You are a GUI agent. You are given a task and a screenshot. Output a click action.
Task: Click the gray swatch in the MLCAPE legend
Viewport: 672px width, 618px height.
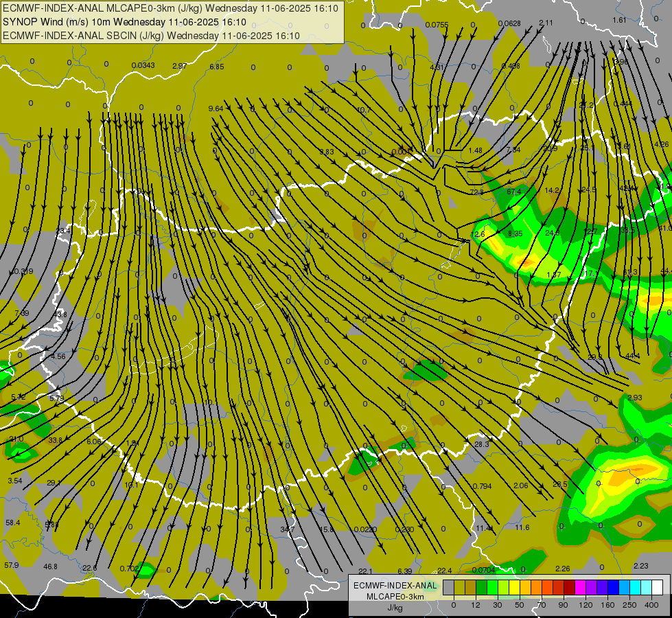[449, 587]
